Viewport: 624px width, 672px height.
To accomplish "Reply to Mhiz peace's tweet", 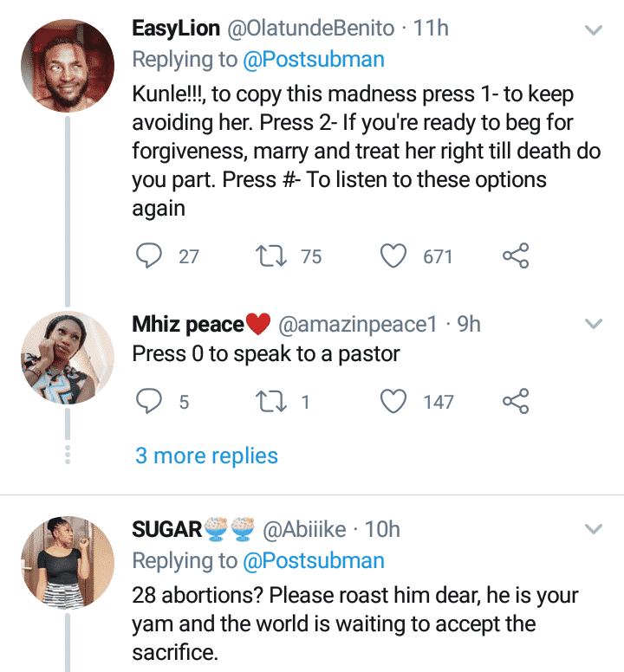I will click(150, 402).
